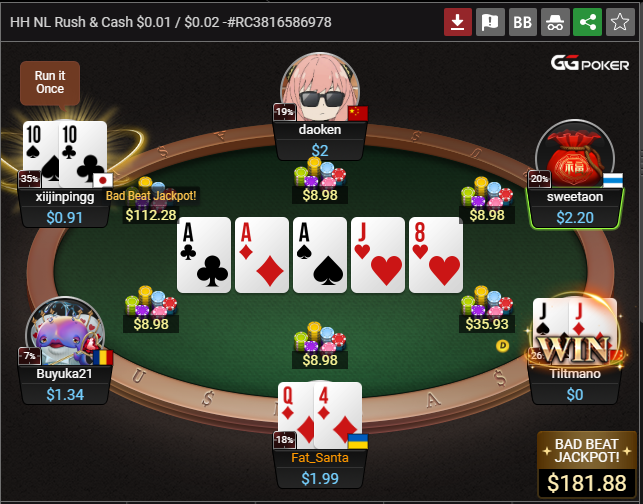Mark hand with the star favorite icon
This screenshot has height=504, width=643.
click(620, 22)
